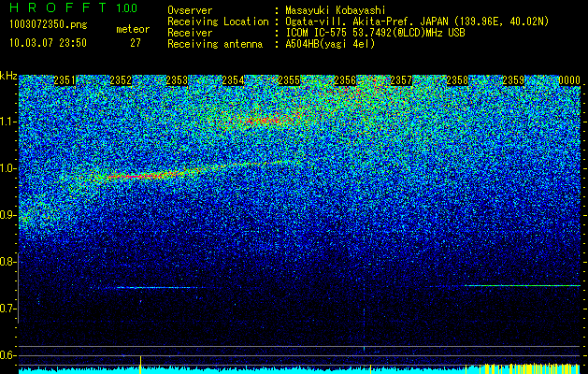The image size is (588, 374).
Task: Click the 0.8 kHz axis label
Action: click(7, 262)
